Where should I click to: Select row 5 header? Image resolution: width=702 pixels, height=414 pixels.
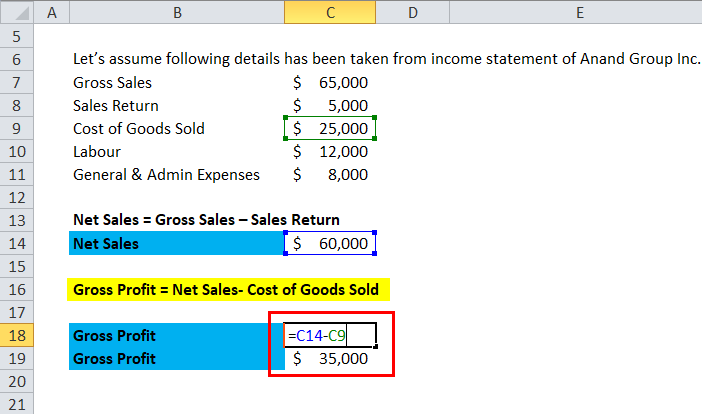[17, 36]
